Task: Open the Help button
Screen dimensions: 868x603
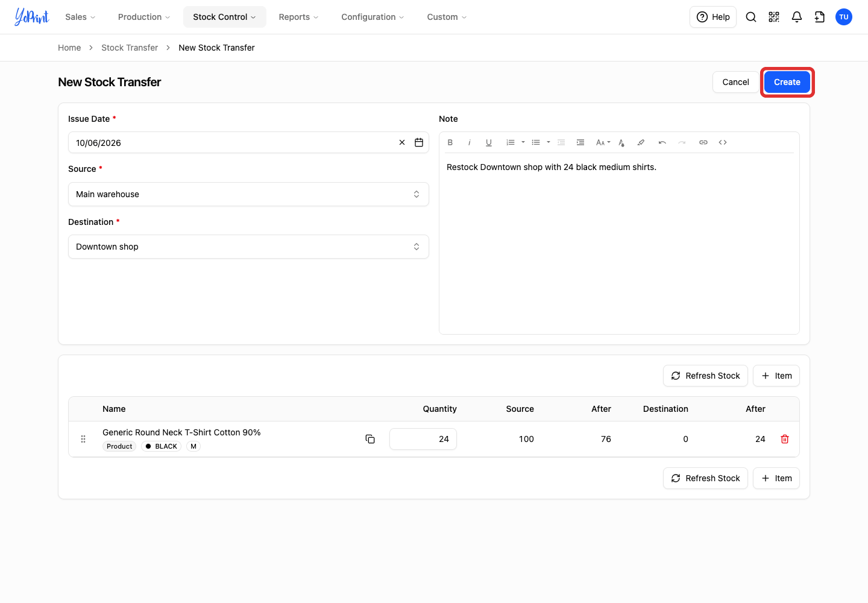Action: pyautogui.click(x=713, y=17)
